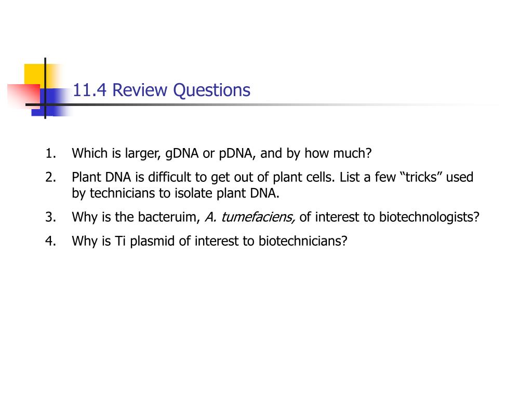Click the number 3 list marker
Viewport: 532px width, 399px height.
(50, 217)
